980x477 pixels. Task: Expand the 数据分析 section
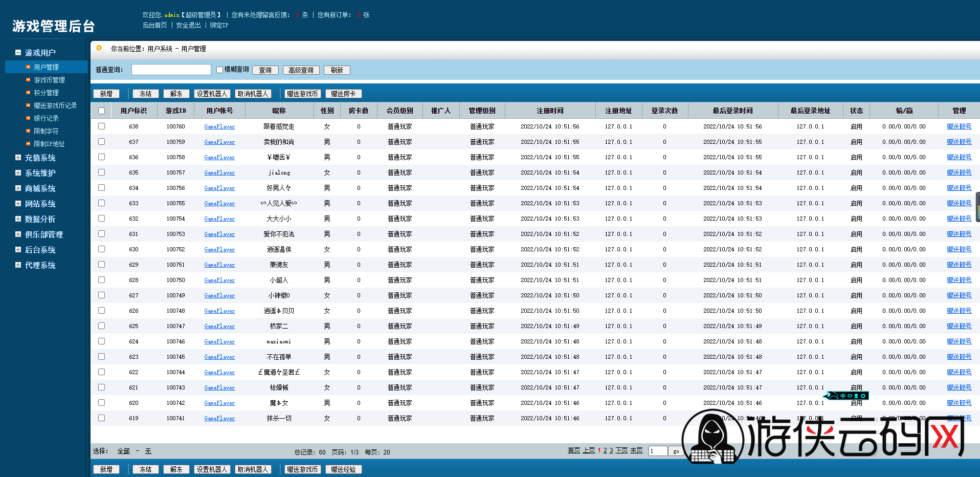[x=18, y=219]
